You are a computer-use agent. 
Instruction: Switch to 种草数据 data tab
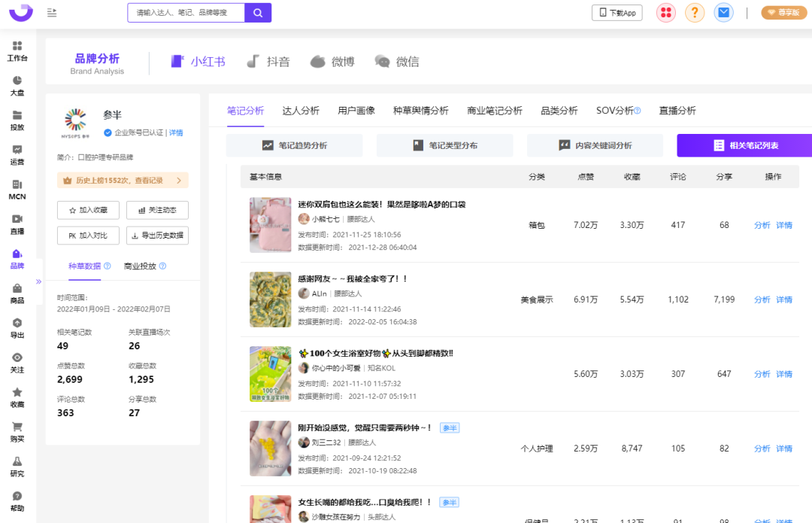pos(84,266)
